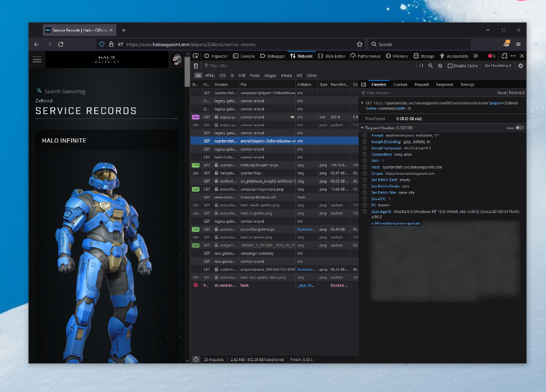This screenshot has height=392, width=546.
Task: Collapse the Request Headers section
Action: coord(363,128)
